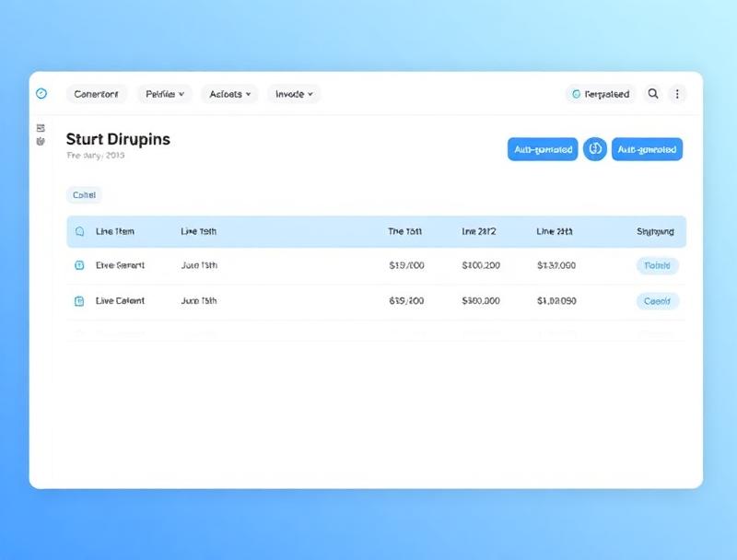The width and height of the screenshot is (737, 560).
Task: Click $19,/00 value in Live Calent row
Action: [406, 300]
